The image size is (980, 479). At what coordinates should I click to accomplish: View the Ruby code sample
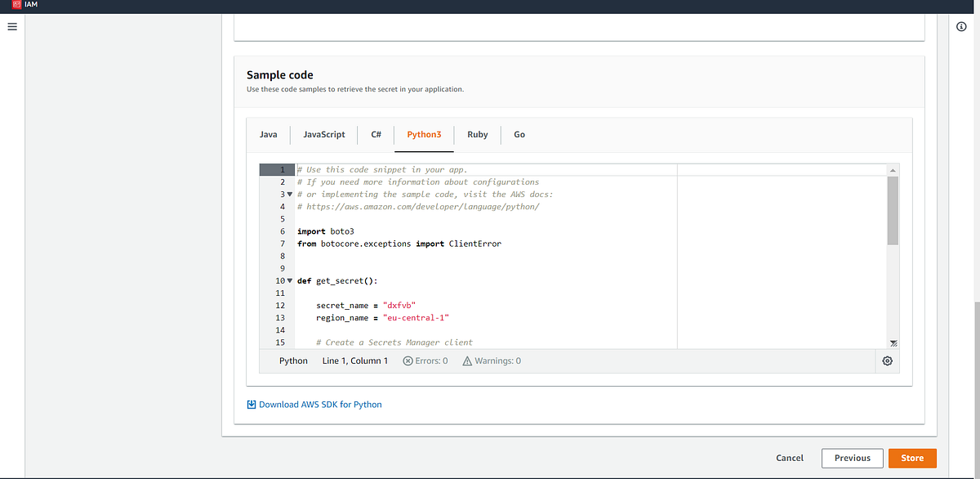[x=477, y=134]
